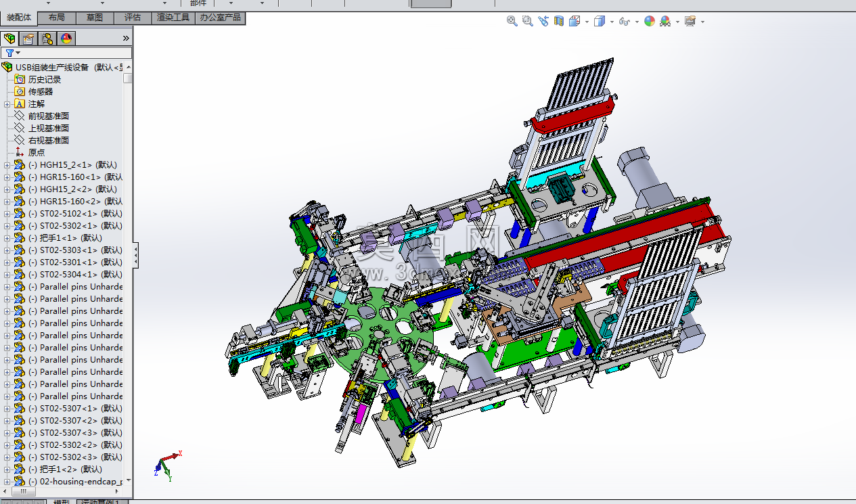Click the View Settings monitor icon
This screenshot has height=504, width=856.
coord(690,21)
